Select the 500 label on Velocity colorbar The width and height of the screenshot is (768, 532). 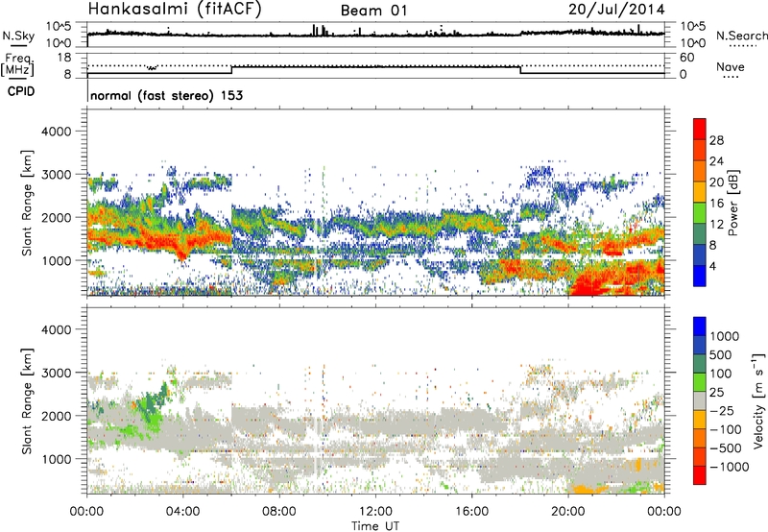point(721,355)
